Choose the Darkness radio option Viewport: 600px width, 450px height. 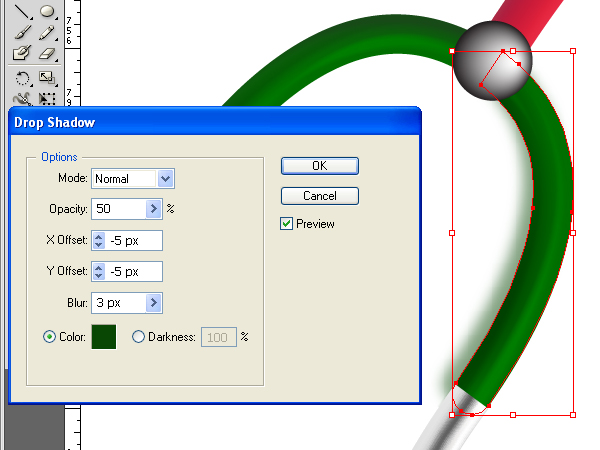(138, 337)
